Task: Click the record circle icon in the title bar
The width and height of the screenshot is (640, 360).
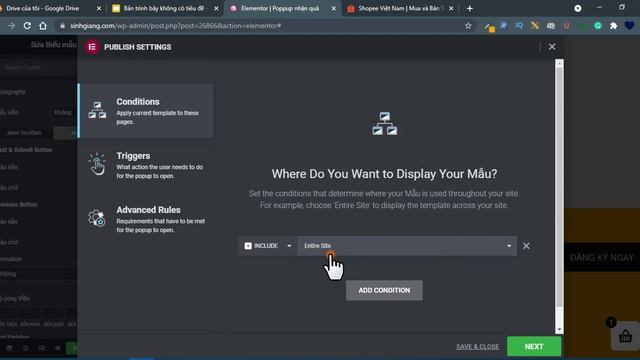Action: point(578,8)
